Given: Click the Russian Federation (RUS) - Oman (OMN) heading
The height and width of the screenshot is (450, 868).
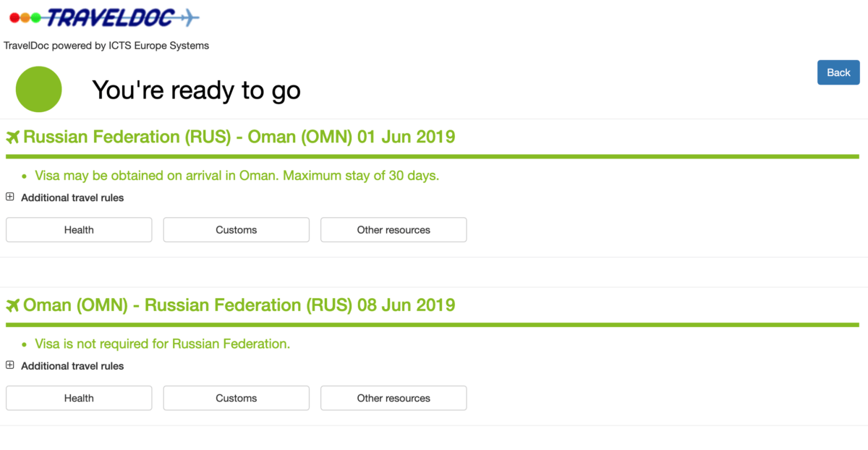Looking at the screenshot, I should (x=239, y=137).
